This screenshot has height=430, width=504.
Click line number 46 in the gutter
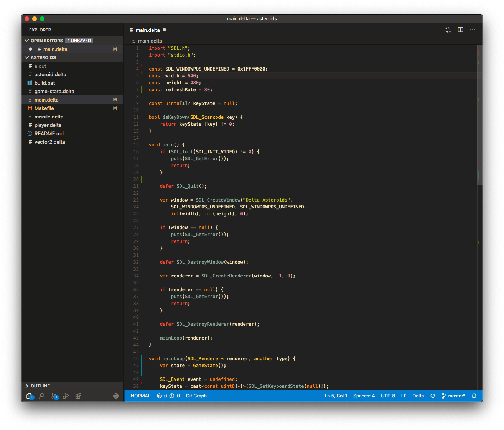pos(136,359)
